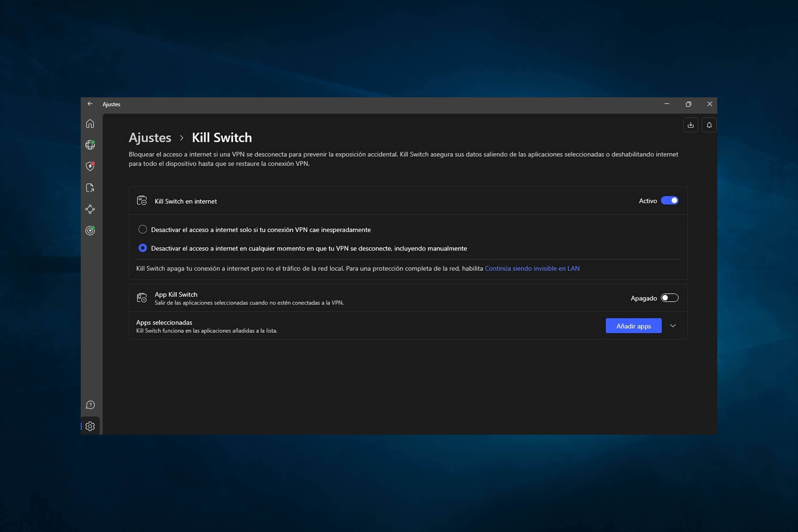Turn off the Kill Switch en internet toggle
798x532 pixels.
tap(669, 200)
